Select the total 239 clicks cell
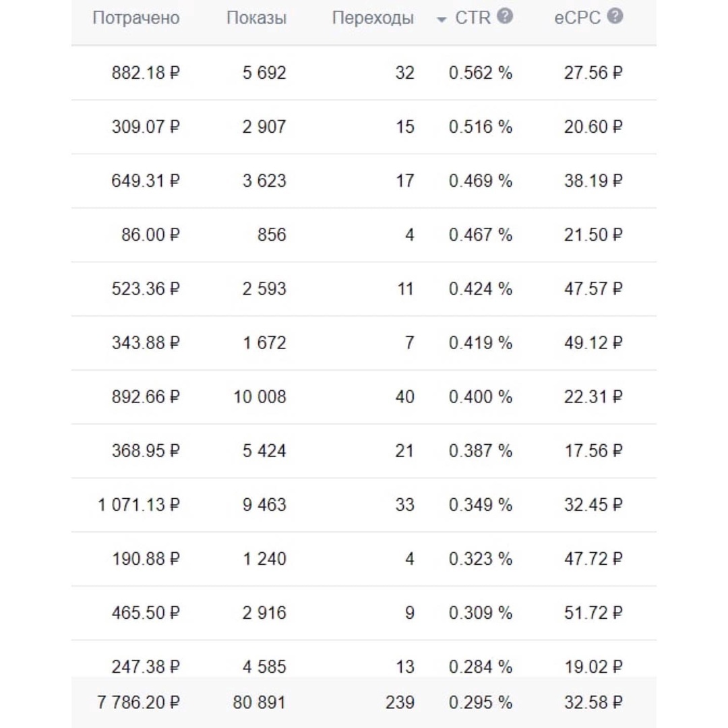This screenshot has height=728, width=728. (x=400, y=702)
